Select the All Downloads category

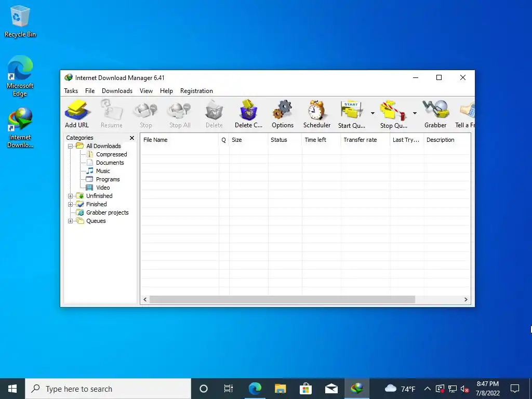(x=103, y=146)
